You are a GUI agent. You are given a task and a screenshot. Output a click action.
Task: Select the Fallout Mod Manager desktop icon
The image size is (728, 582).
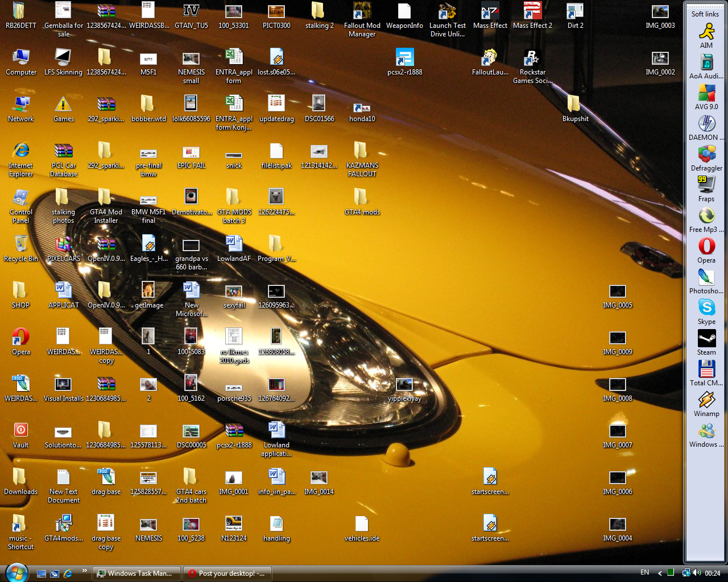(362, 13)
